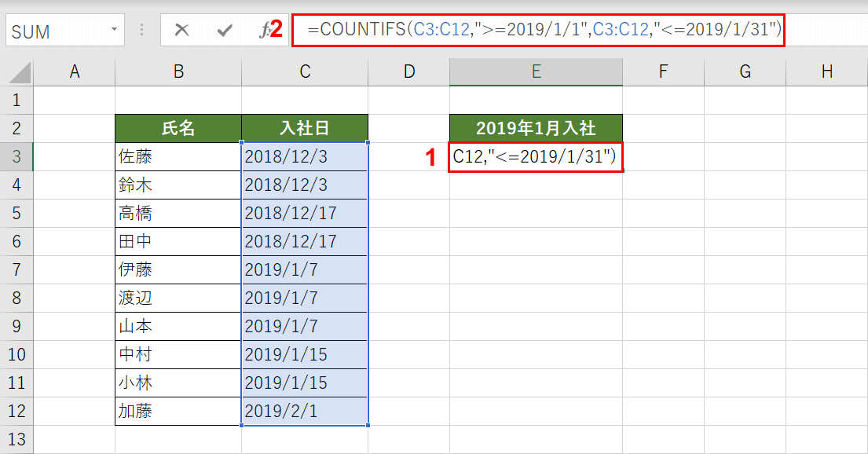Select the name cell 佐藤
868x454 pixels.
[178, 156]
